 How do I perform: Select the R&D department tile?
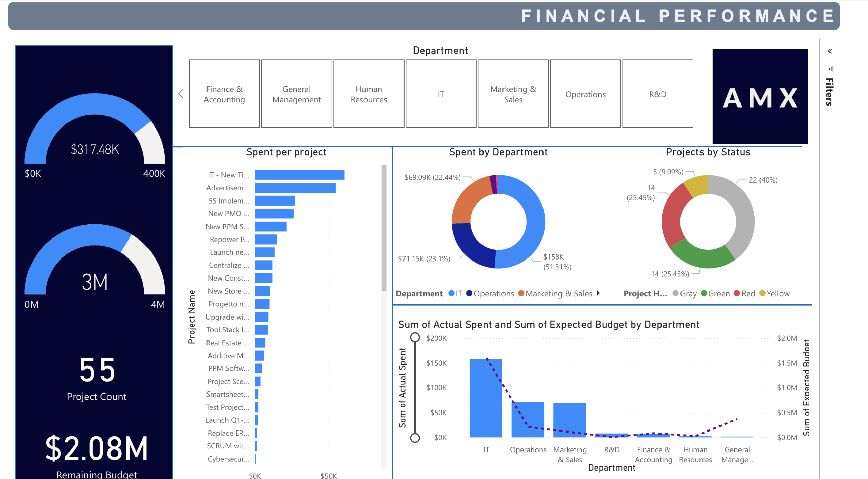(657, 94)
